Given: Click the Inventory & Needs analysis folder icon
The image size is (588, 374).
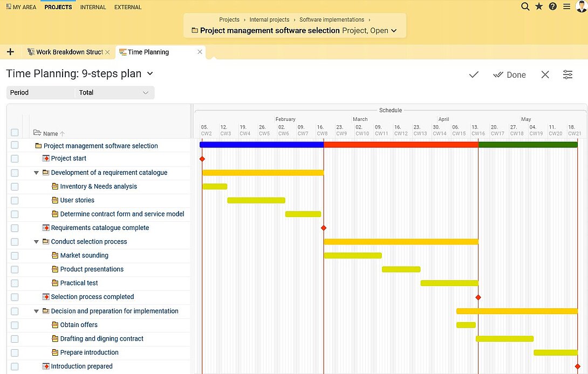Looking at the screenshot, I should (x=55, y=186).
